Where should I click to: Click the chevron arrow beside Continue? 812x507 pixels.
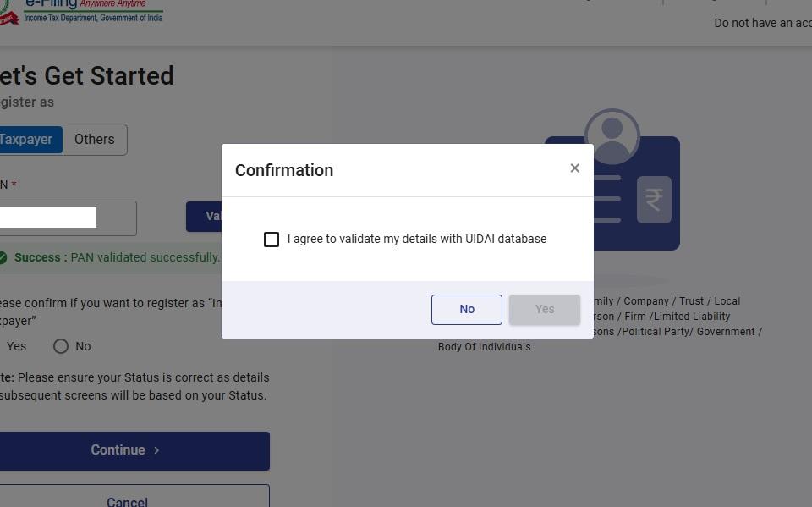[156, 450]
